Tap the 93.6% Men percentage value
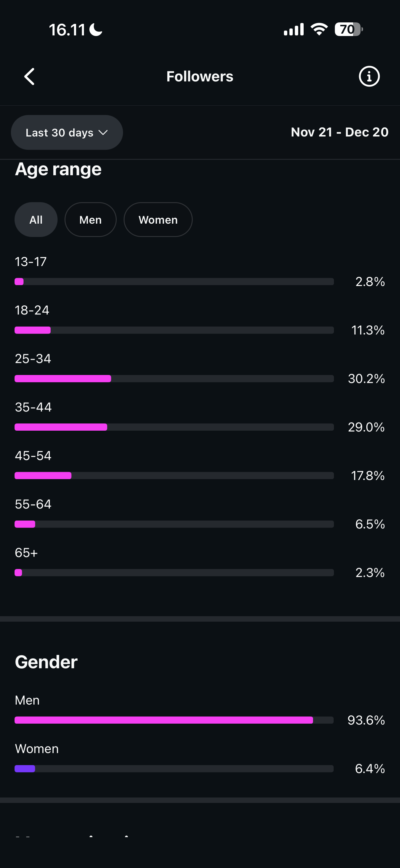400x868 pixels. click(366, 720)
